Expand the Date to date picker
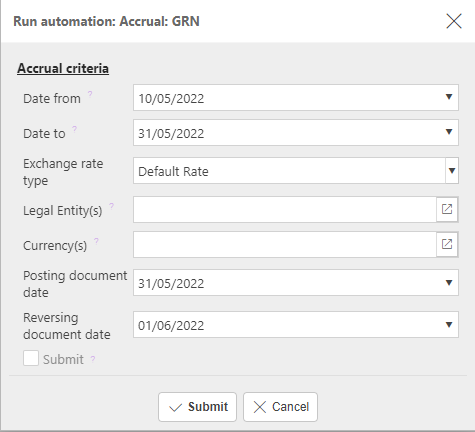 449,132
